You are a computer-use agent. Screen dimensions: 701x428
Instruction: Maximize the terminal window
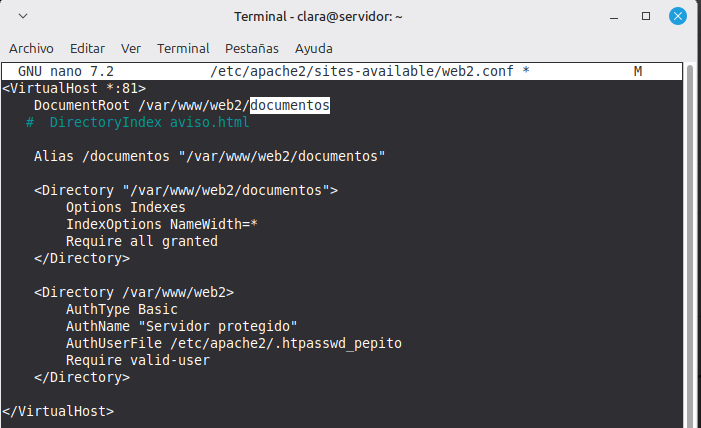coord(646,17)
